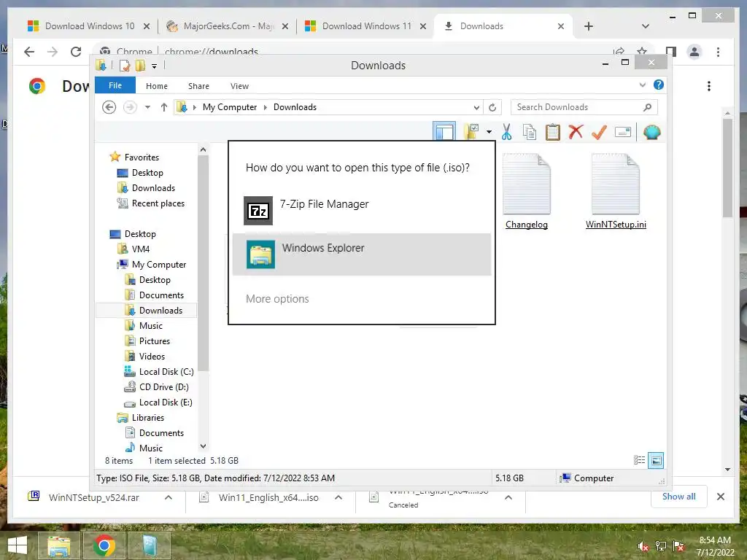Select Favorites in navigation pane
Screen dimensions: 747x560
142,157
